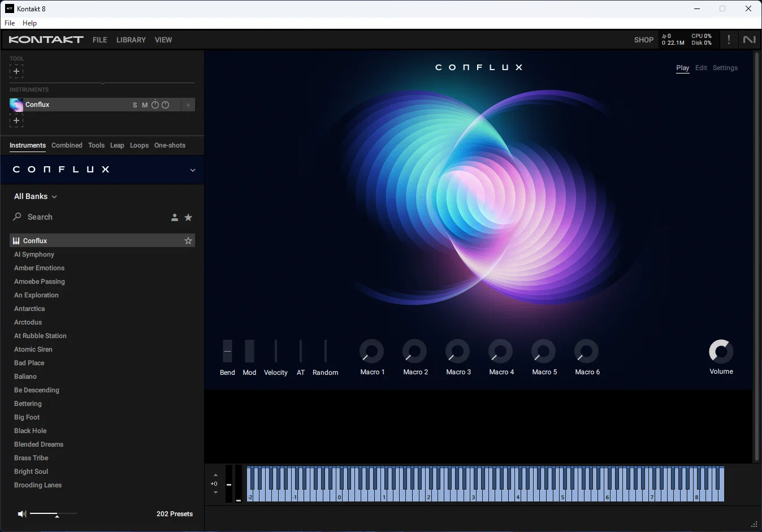Select the At Rubble Station preset
This screenshot has height=532, width=762.
pyautogui.click(x=40, y=336)
